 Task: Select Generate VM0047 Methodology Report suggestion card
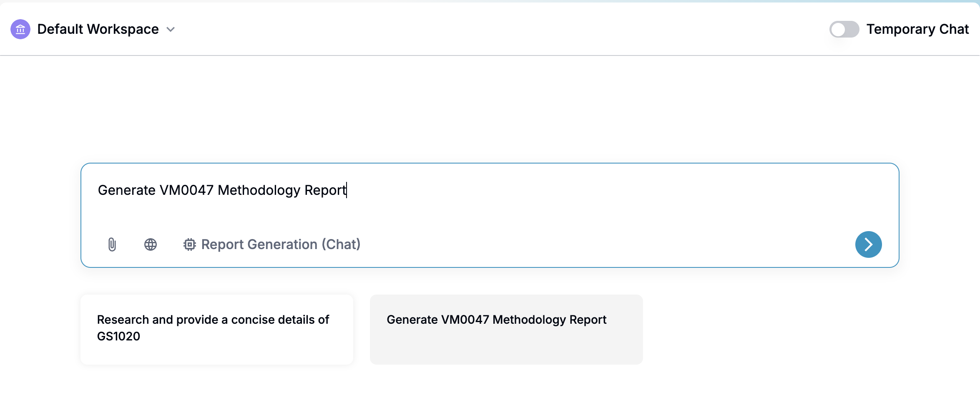coord(496,320)
